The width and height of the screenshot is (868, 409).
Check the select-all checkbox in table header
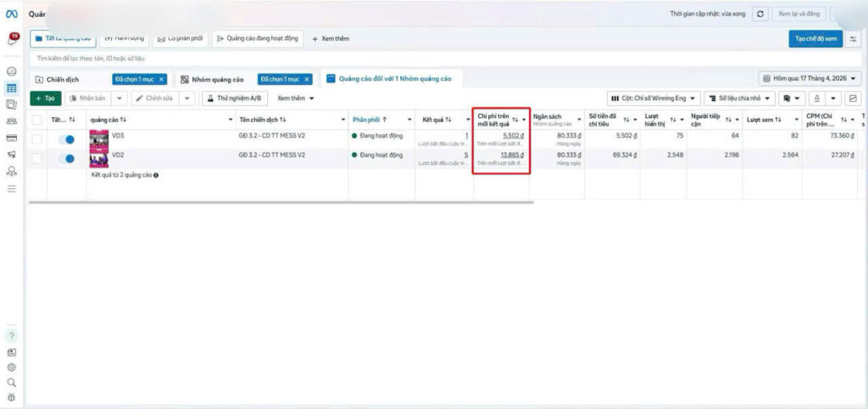click(x=36, y=120)
